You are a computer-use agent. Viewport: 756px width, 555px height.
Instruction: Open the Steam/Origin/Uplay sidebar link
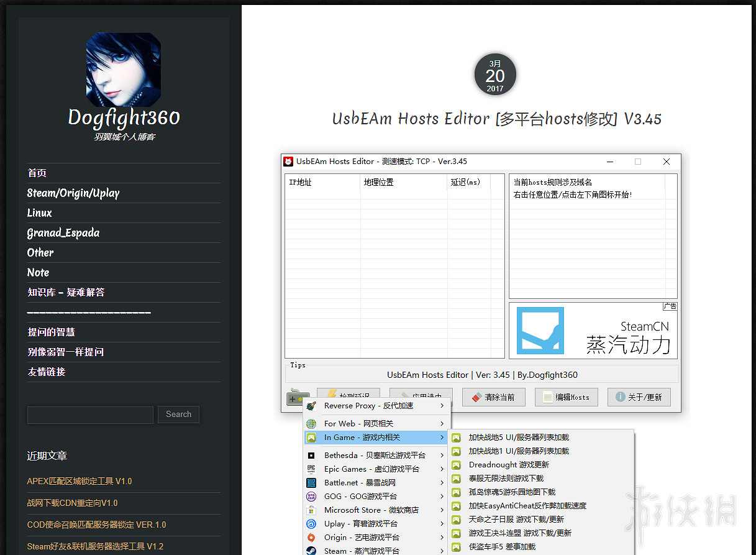pyautogui.click(x=73, y=193)
